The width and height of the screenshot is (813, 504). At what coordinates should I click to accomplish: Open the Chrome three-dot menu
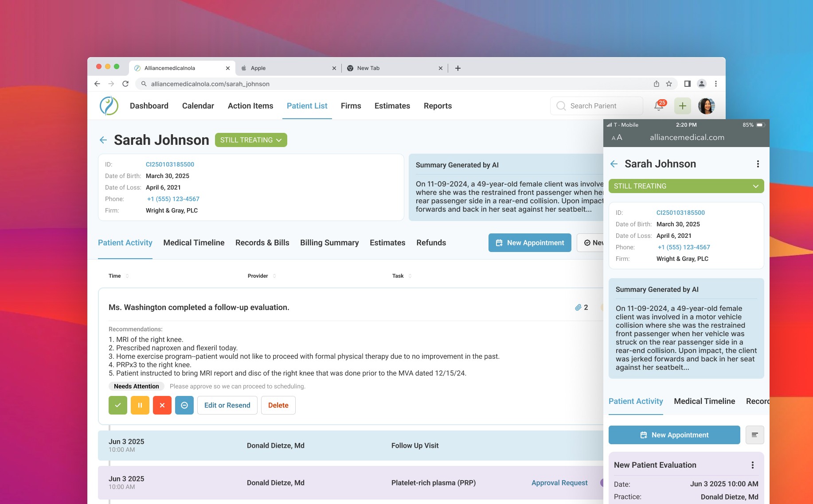[x=716, y=84]
